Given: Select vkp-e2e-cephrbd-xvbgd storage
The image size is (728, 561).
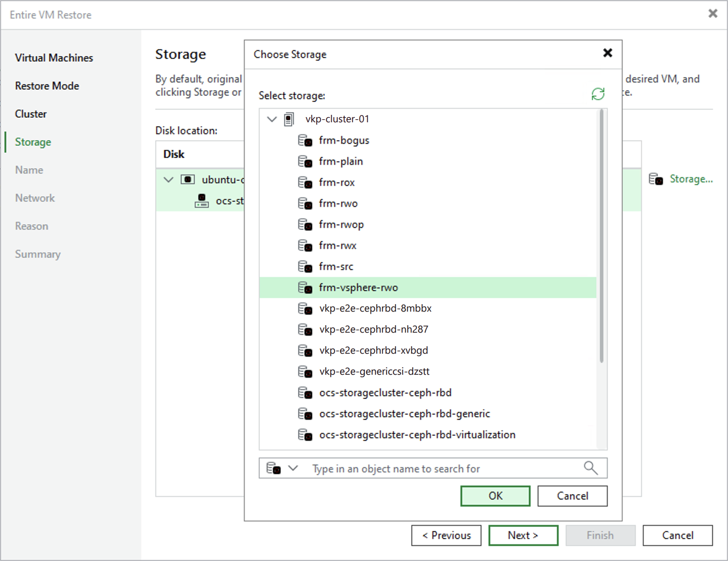Looking at the screenshot, I should 374,351.
